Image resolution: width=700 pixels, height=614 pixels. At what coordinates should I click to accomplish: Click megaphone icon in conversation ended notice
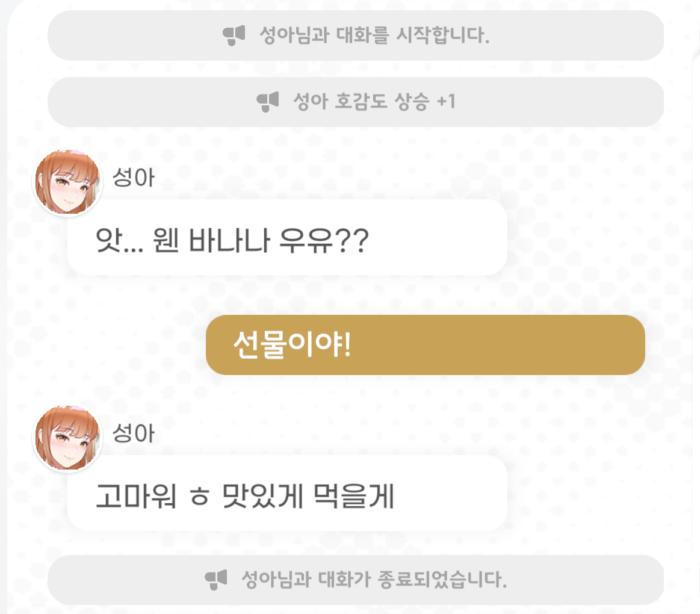pos(216,580)
